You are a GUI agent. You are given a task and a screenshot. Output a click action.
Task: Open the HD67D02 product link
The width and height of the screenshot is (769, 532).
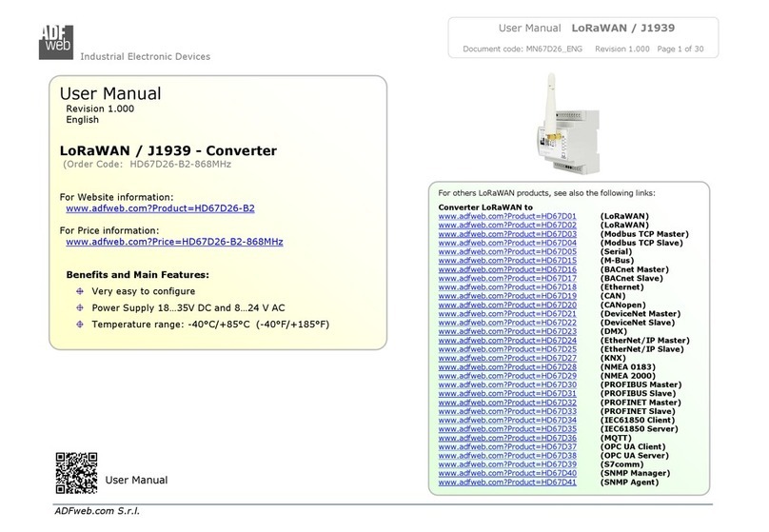tap(507, 225)
